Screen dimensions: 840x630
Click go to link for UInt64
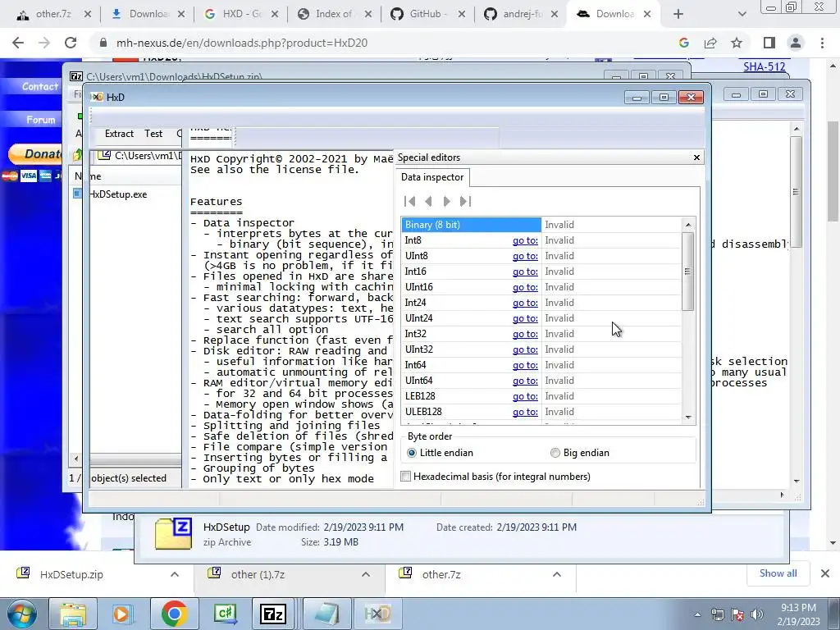(525, 381)
